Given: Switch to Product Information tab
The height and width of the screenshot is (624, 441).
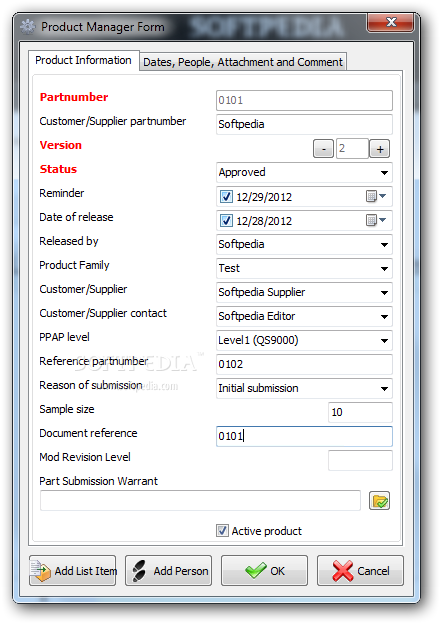Looking at the screenshot, I should point(84,60).
